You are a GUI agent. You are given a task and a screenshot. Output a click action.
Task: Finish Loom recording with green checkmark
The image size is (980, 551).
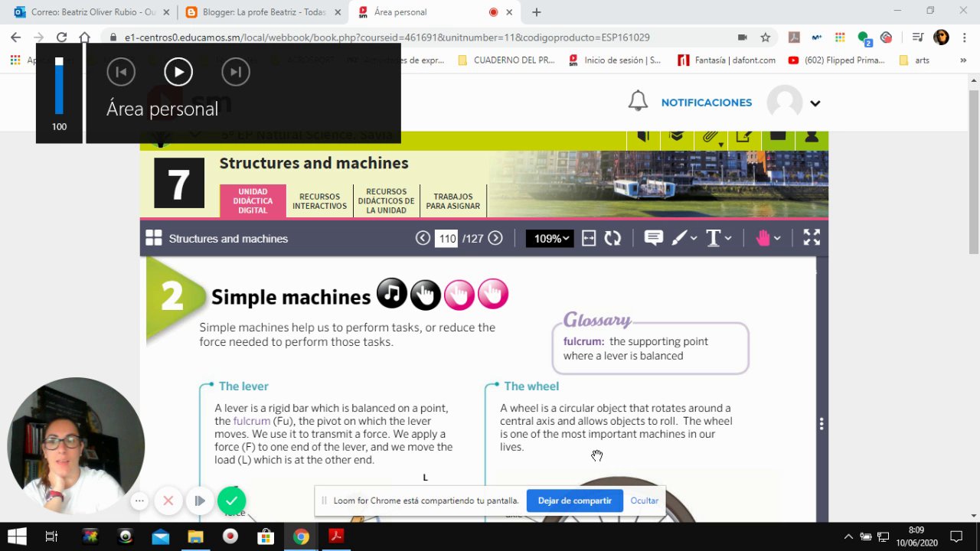[x=232, y=501]
